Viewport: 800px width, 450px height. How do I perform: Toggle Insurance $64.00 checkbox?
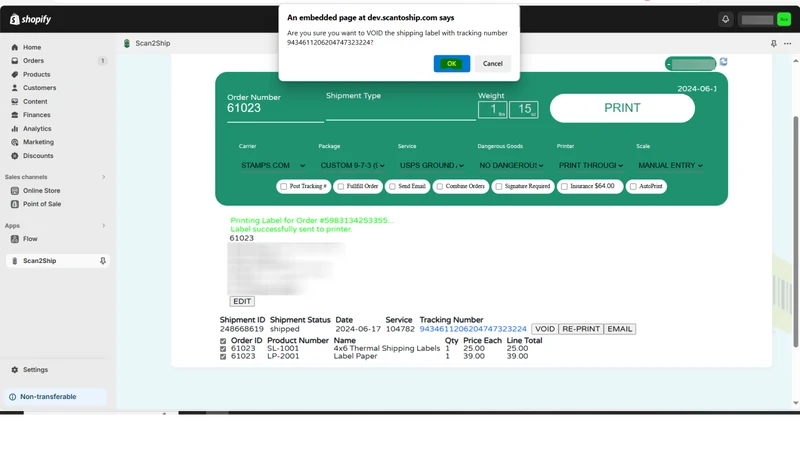[564, 187]
